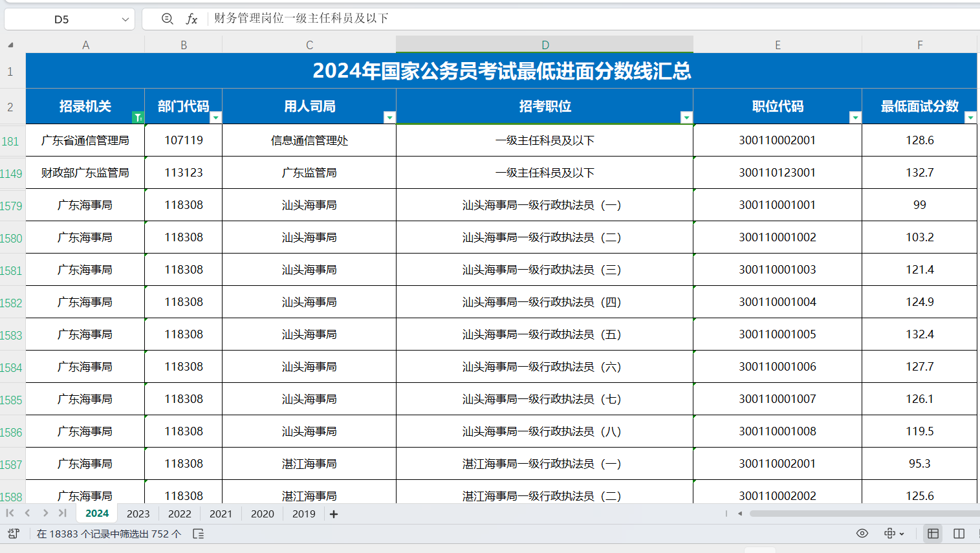Click the formula bar text field
This screenshot has width=980, height=553.
595,19
